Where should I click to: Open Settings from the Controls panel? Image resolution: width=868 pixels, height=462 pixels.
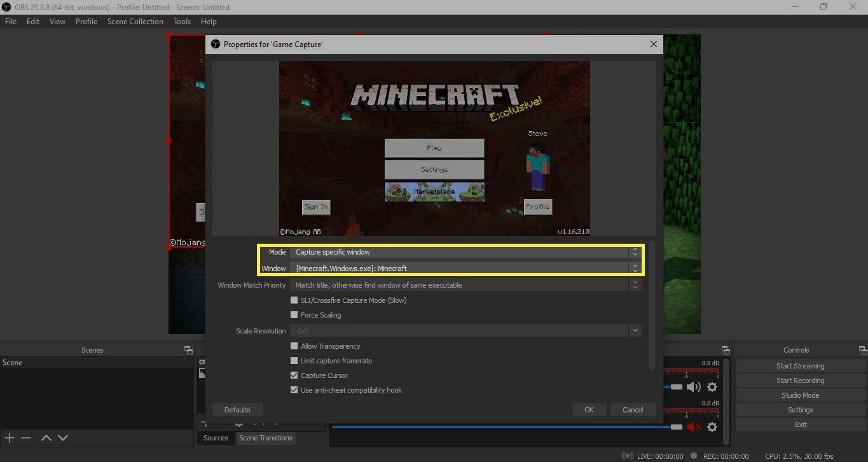click(800, 410)
